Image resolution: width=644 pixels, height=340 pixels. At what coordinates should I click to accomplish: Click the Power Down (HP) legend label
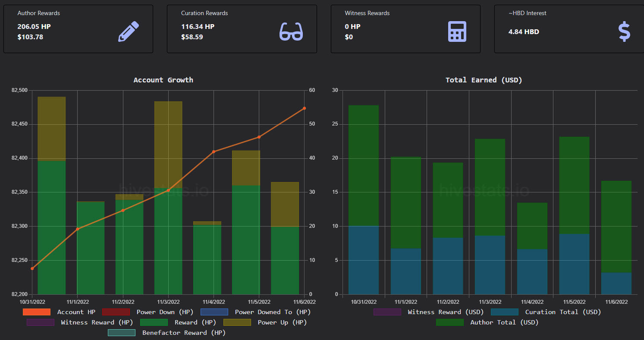(165, 312)
